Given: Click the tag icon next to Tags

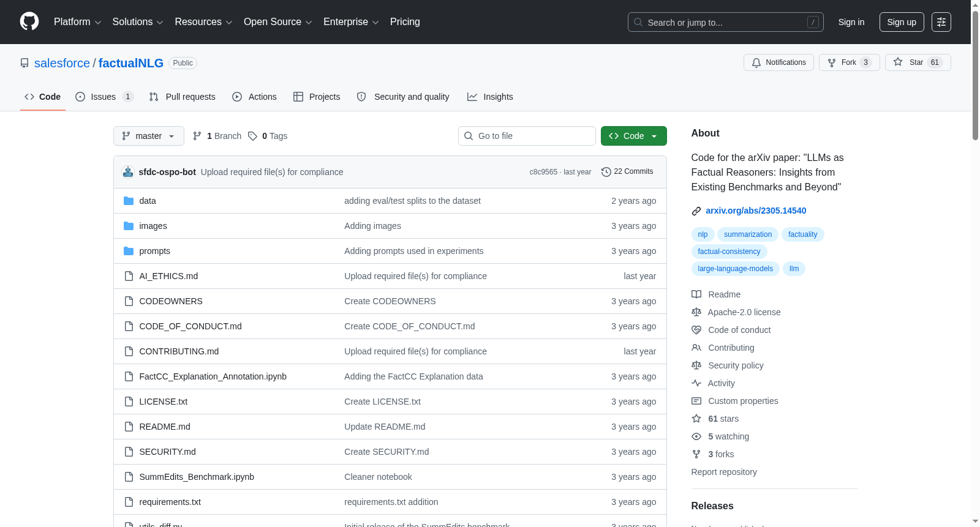Looking at the screenshot, I should tap(252, 136).
